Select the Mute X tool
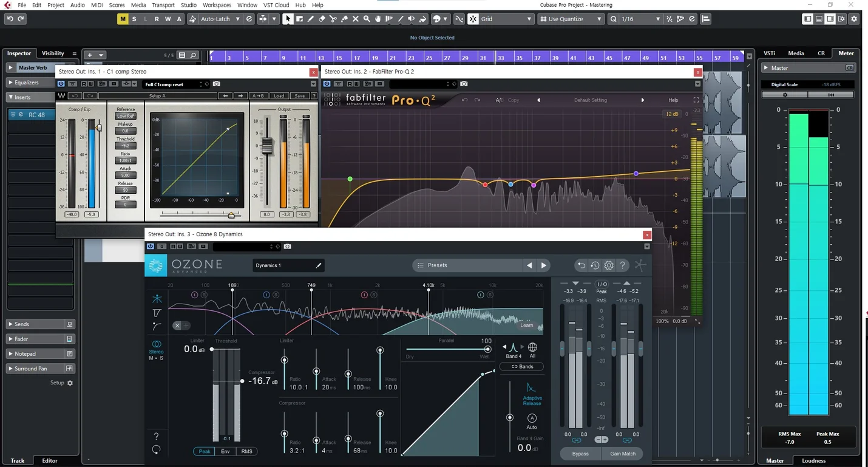868x467 pixels. pos(355,19)
